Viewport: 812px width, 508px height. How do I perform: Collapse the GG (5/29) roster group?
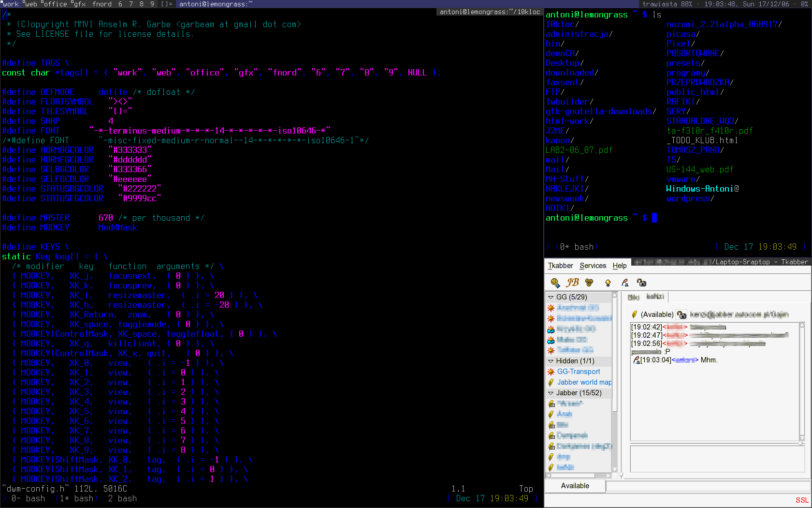point(551,297)
